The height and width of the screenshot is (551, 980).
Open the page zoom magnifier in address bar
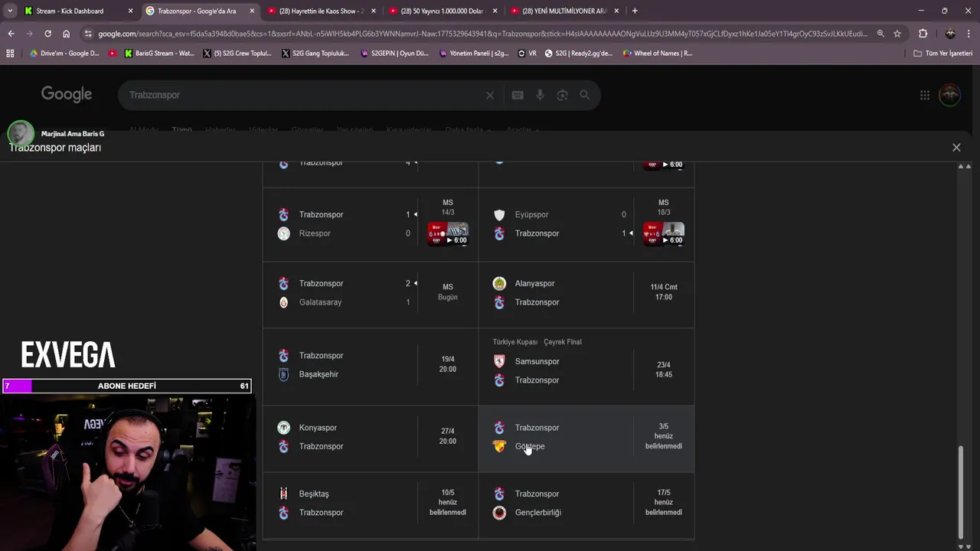pyautogui.click(x=880, y=34)
